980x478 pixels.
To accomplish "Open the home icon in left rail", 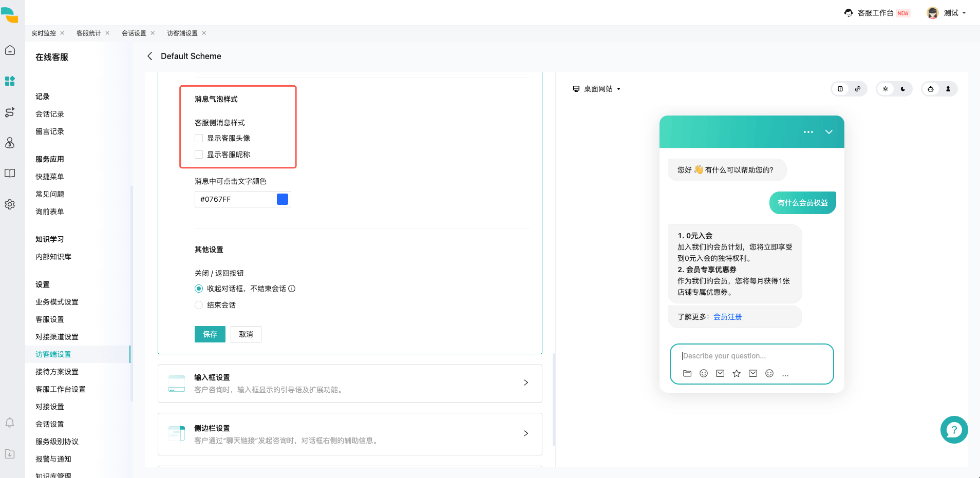I will (10, 50).
